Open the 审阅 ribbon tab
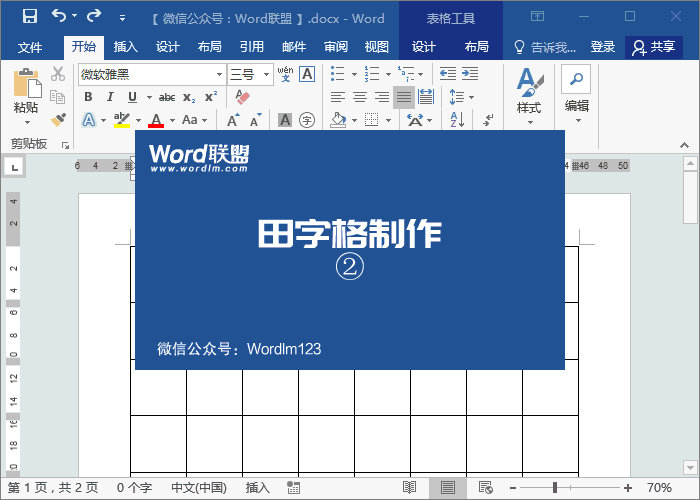The height and width of the screenshot is (500, 700). (336, 46)
